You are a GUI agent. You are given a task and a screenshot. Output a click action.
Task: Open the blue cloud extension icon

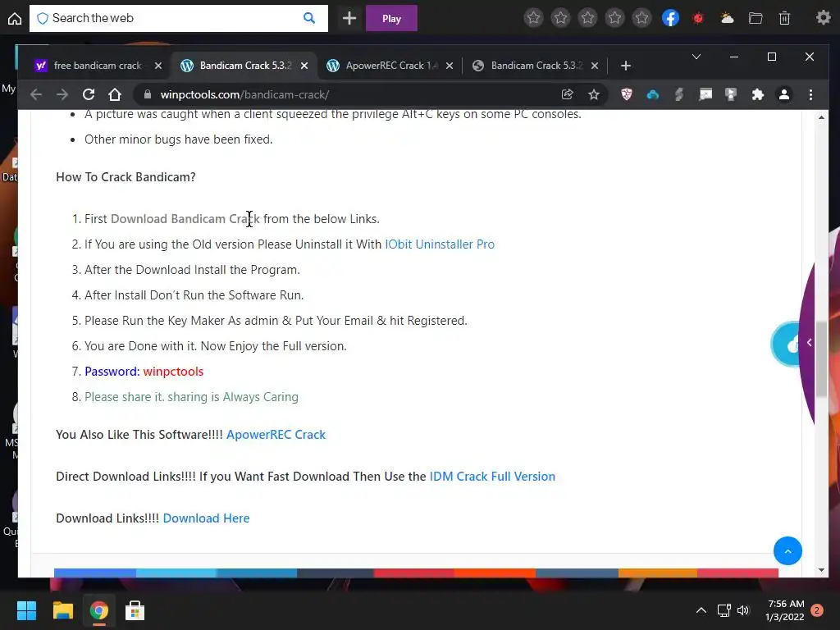pos(652,95)
